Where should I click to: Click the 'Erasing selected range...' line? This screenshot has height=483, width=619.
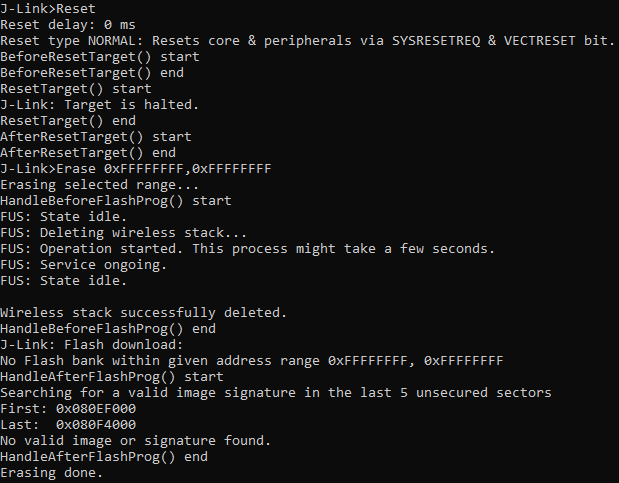pyautogui.click(x=99, y=185)
